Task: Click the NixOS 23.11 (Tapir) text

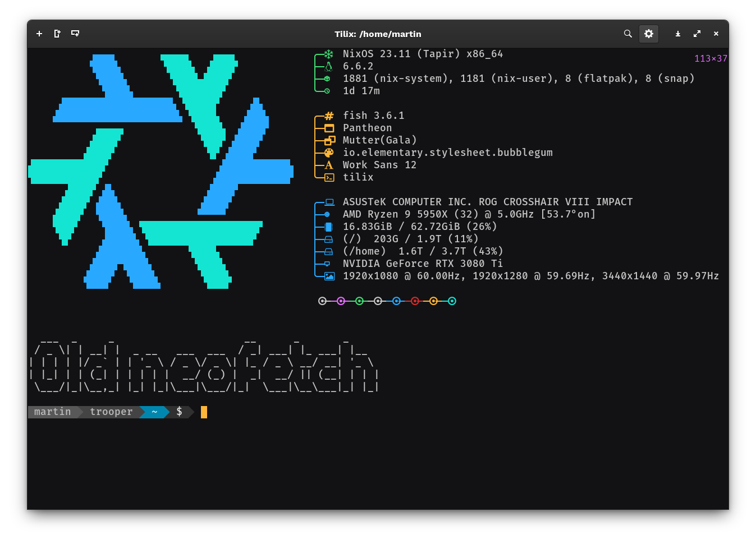Action: point(401,54)
